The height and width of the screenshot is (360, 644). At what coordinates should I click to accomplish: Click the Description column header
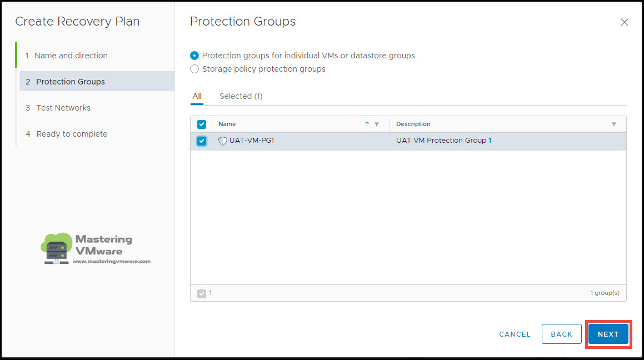click(413, 124)
